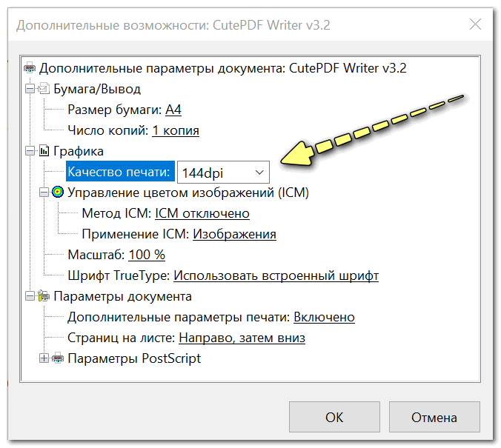This screenshot has width=501, height=448.
Task: Select 'Дополнительные параметры печати:' label
Action: point(179,317)
